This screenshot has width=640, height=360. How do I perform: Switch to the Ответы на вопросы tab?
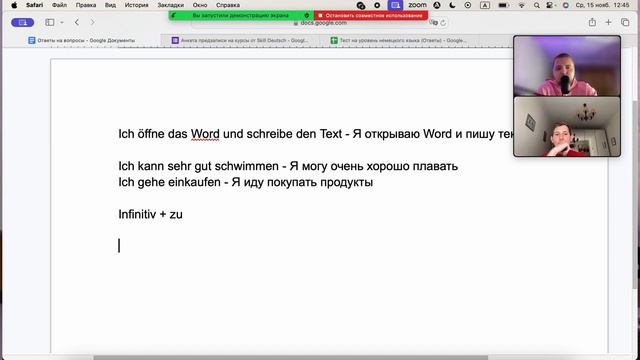coord(82,40)
